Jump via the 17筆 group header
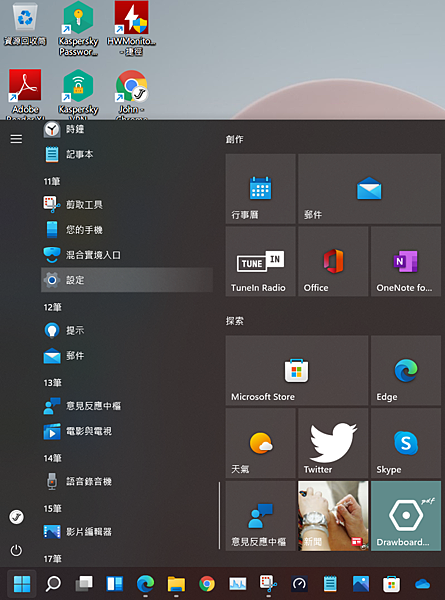Screen dimensions: 445x600 52,559
